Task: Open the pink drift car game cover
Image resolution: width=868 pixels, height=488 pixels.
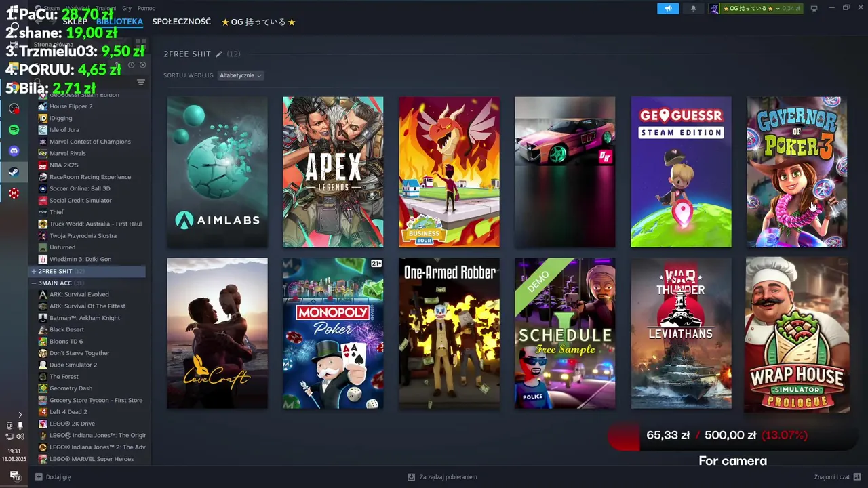Action: tap(565, 172)
